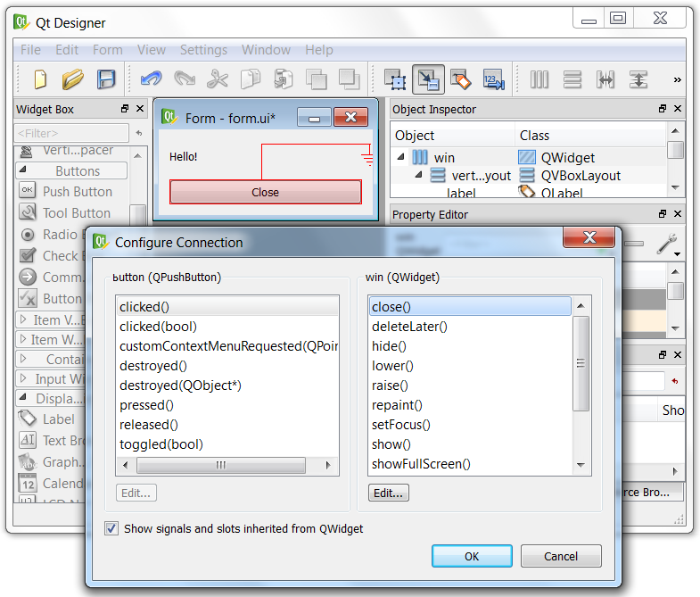Switch to Edit Buddies mode
Screen dimensions: 700x597
[x=461, y=79]
